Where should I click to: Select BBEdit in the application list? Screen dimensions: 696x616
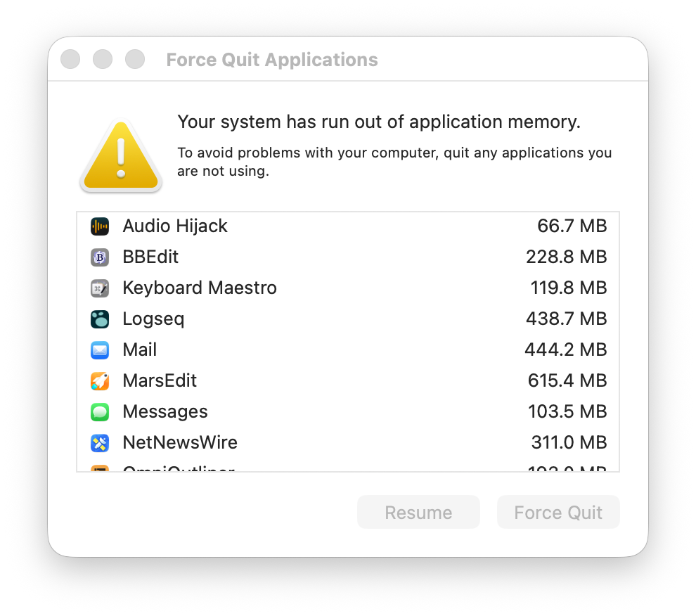click(x=150, y=257)
